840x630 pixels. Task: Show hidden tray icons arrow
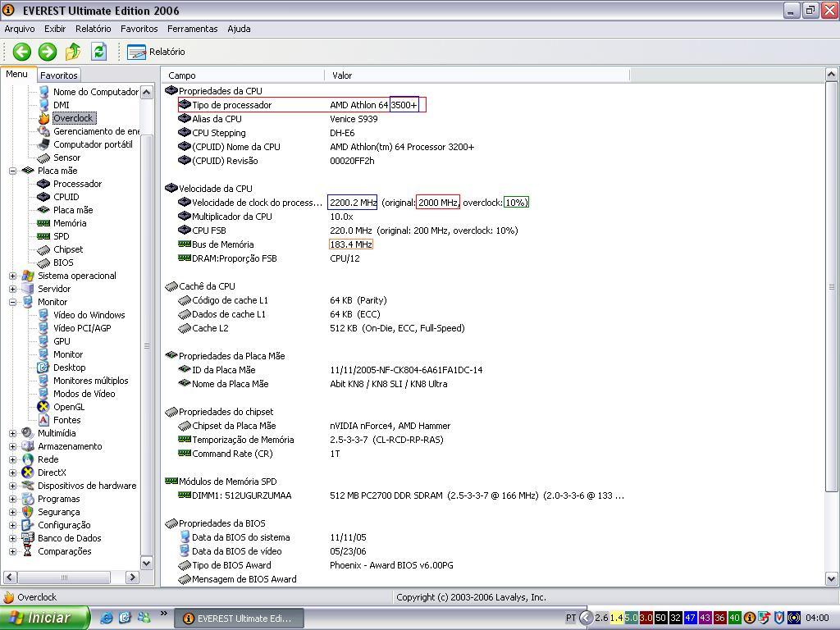[586, 619]
